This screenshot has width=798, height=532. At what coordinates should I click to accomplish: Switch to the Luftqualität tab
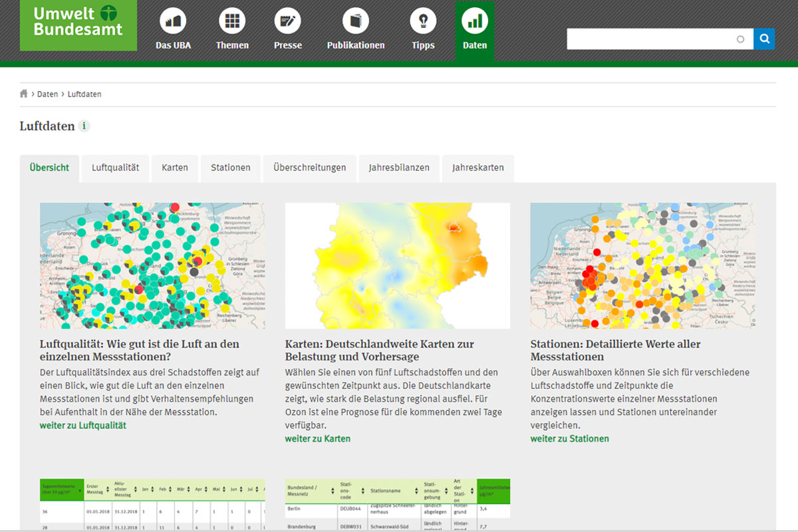(115, 168)
